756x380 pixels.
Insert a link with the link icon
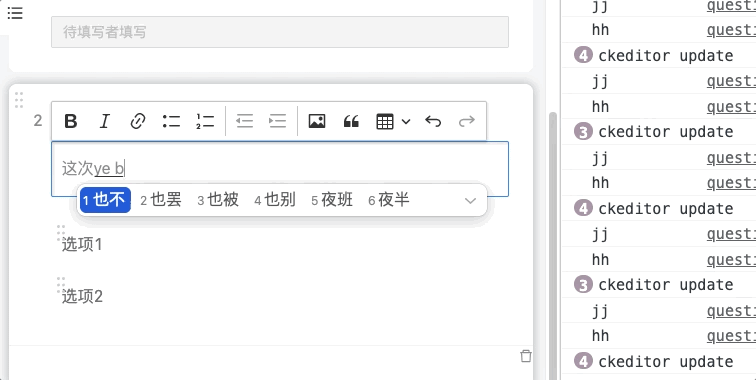[138, 121]
